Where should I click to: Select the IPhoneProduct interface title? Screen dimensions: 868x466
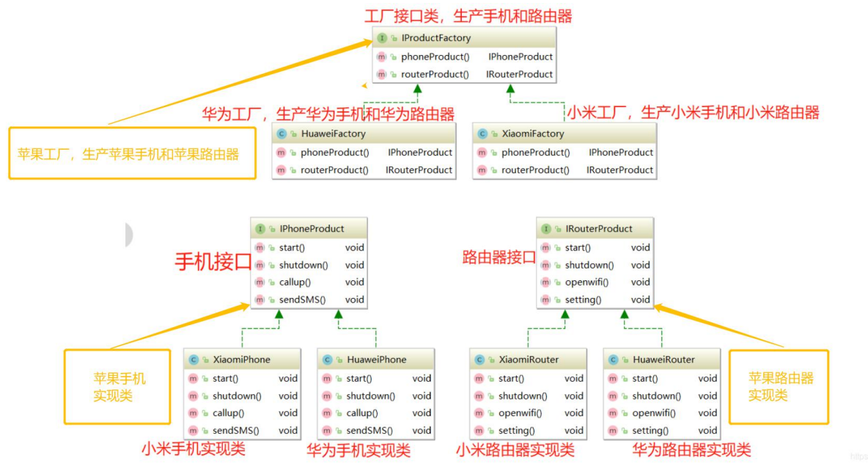312,229
